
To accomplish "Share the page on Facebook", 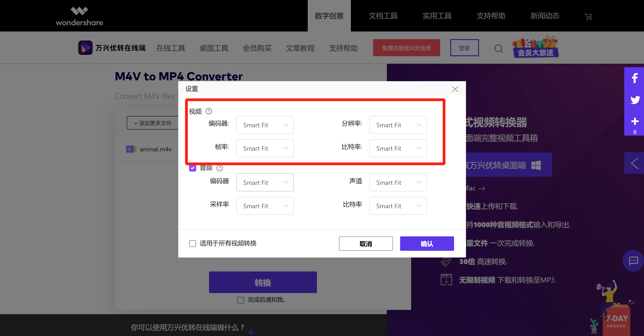I will tap(634, 78).
